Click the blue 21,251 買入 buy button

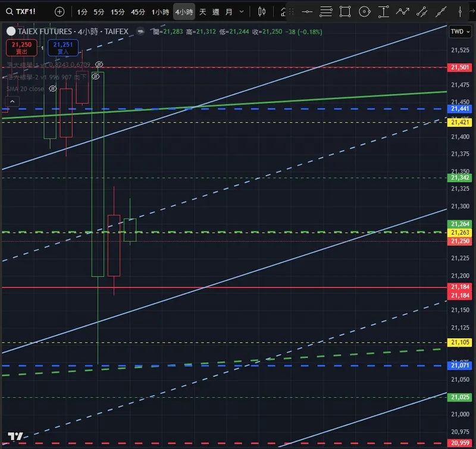[63, 48]
